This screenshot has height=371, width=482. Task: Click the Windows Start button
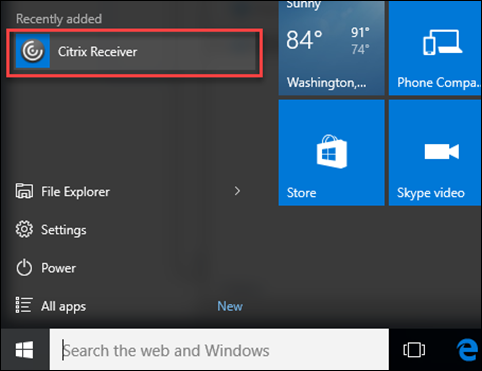coord(25,350)
